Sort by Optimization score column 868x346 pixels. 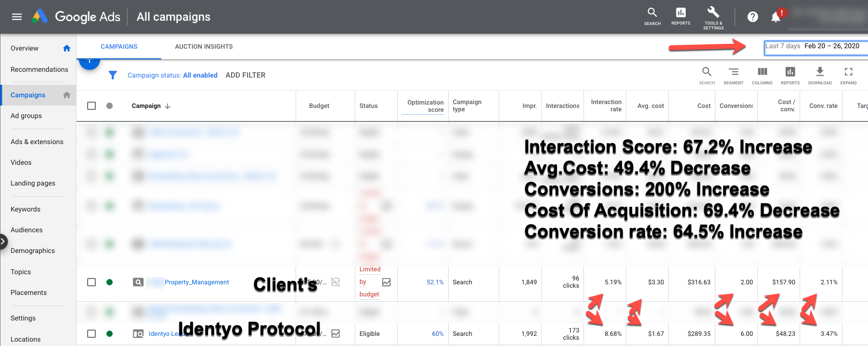click(426, 106)
